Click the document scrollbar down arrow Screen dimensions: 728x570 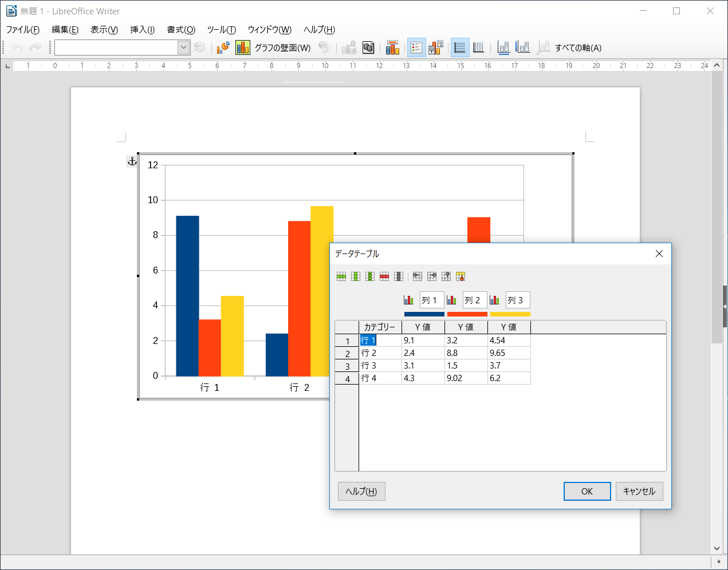(x=717, y=548)
